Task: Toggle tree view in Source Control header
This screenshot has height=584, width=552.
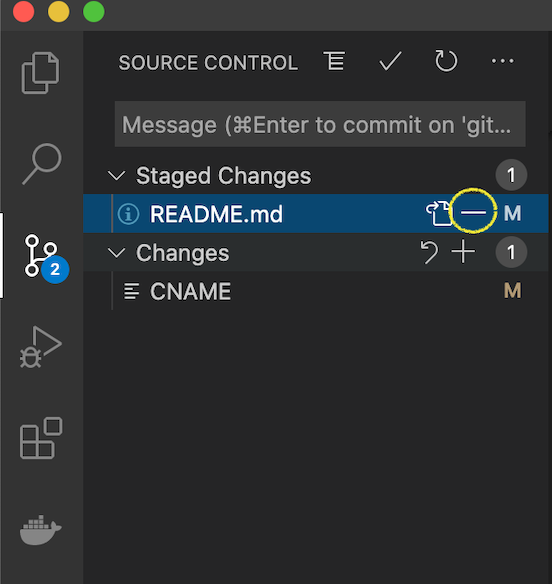Action: tap(334, 61)
